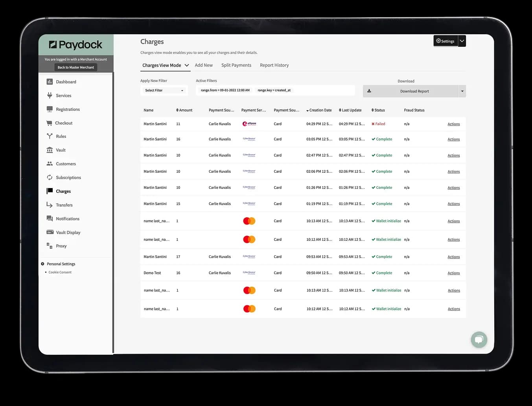Click the Checkout cart icon
Image resolution: width=532 pixels, height=406 pixels.
tap(49, 123)
